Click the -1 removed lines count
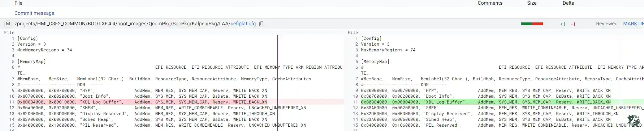This screenshot has height=131, width=644. (573, 24)
